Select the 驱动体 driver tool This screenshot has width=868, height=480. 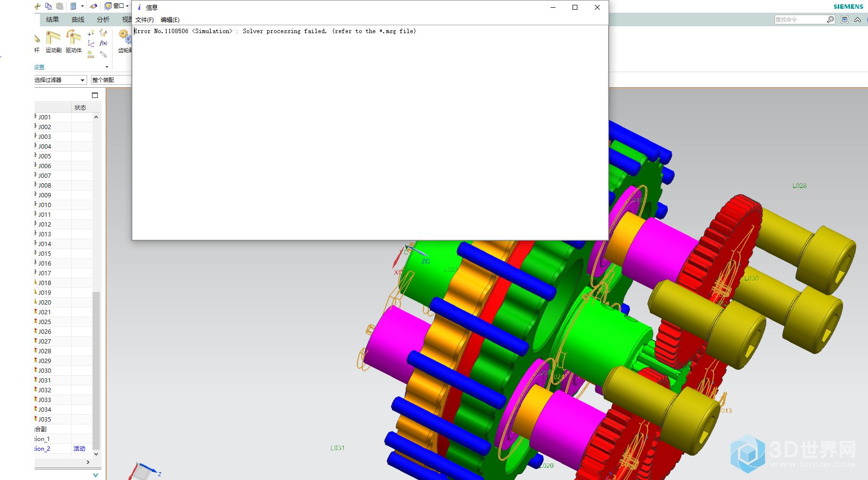click(x=74, y=41)
